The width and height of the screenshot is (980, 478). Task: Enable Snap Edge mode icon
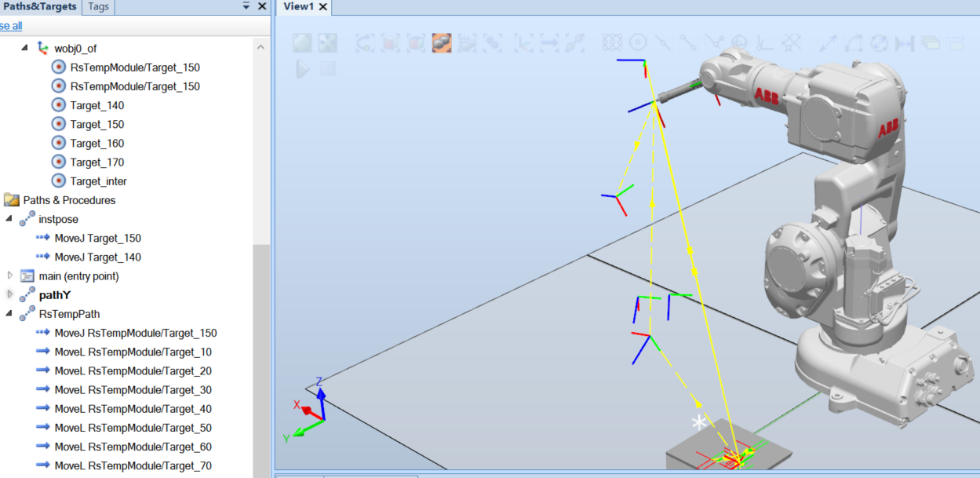(x=713, y=43)
